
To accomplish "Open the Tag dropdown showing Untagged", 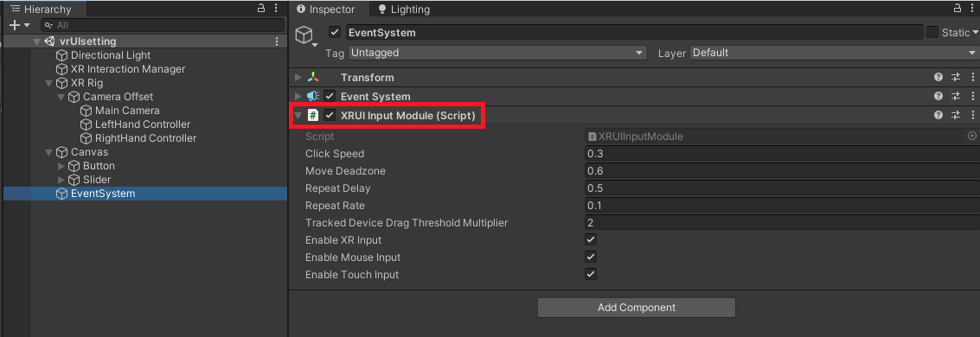I will click(x=496, y=53).
